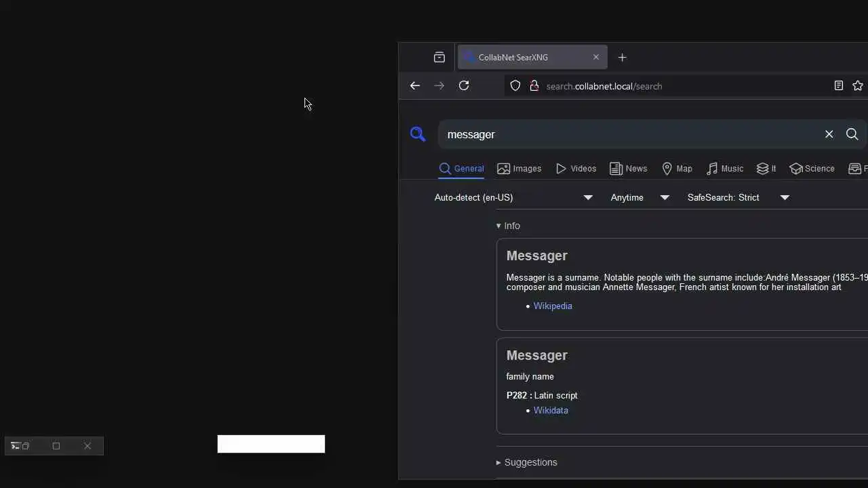Switch to the Map category tab
868x488 pixels.
click(x=677, y=169)
